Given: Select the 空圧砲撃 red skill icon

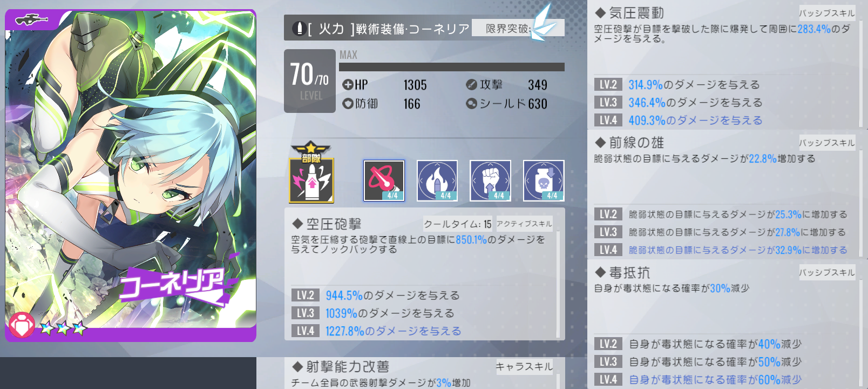Looking at the screenshot, I should [x=384, y=180].
